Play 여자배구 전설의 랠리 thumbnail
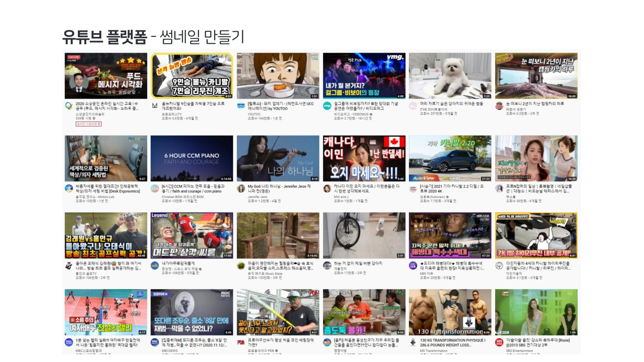644x362 pixels. click(x=106, y=312)
